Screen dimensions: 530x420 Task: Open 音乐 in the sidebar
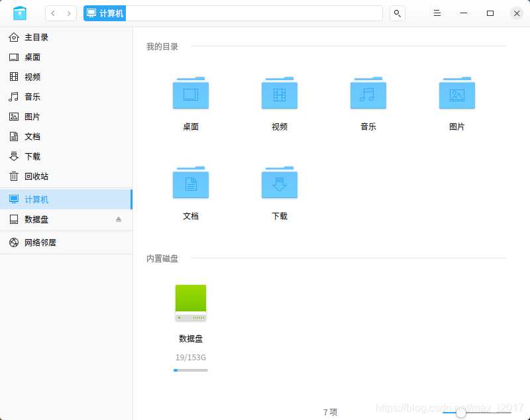coord(66,97)
